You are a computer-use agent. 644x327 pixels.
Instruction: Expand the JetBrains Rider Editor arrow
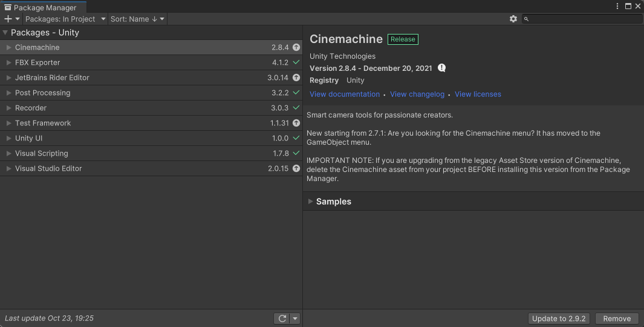8,78
